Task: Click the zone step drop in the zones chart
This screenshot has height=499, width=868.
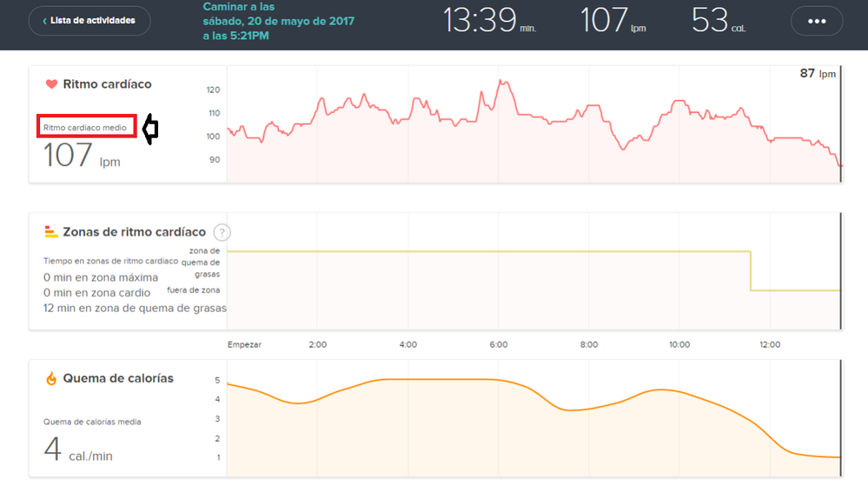Action: [x=751, y=271]
